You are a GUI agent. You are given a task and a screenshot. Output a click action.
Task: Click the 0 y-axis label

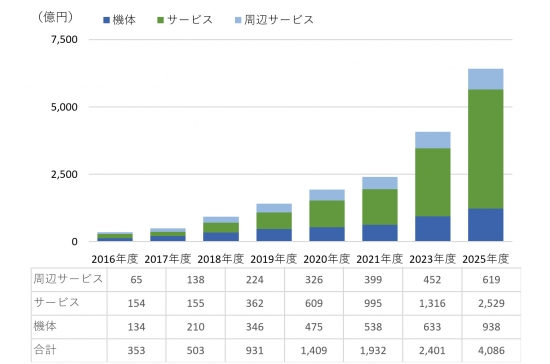74,242
